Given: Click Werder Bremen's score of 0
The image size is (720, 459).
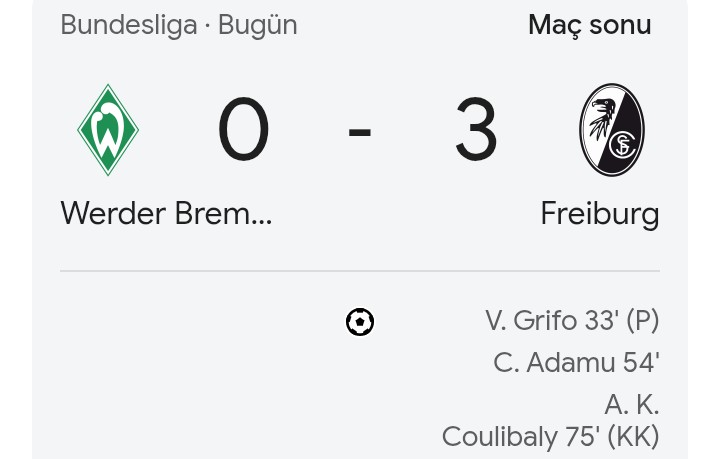Looking at the screenshot, I should [244, 130].
